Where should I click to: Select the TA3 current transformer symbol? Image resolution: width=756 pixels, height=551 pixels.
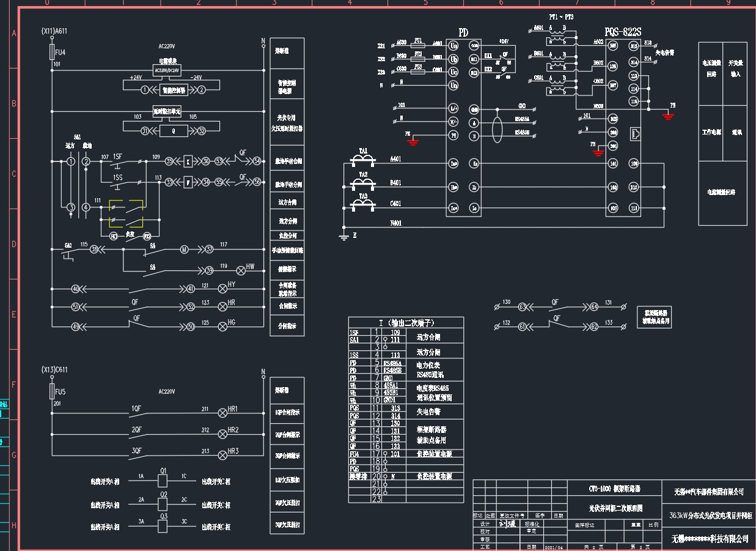tap(363, 205)
